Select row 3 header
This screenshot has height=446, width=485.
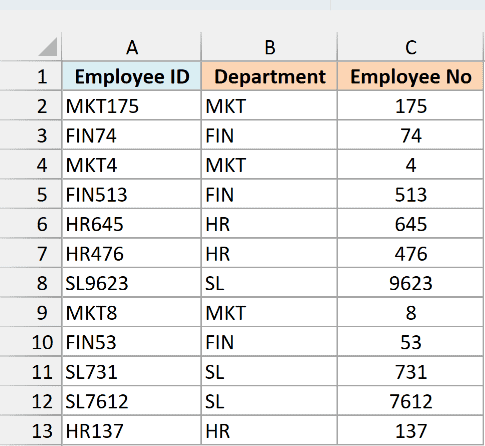[31, 135]
